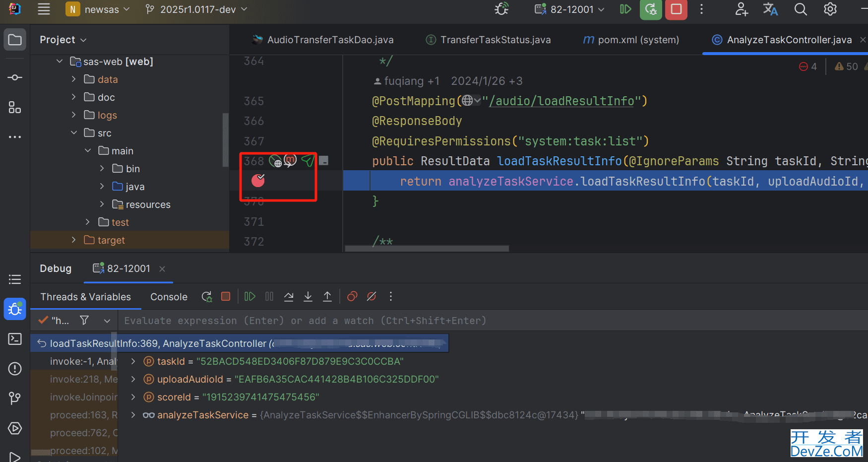Switch to Threads & Variables tab

tap(86, 297)
